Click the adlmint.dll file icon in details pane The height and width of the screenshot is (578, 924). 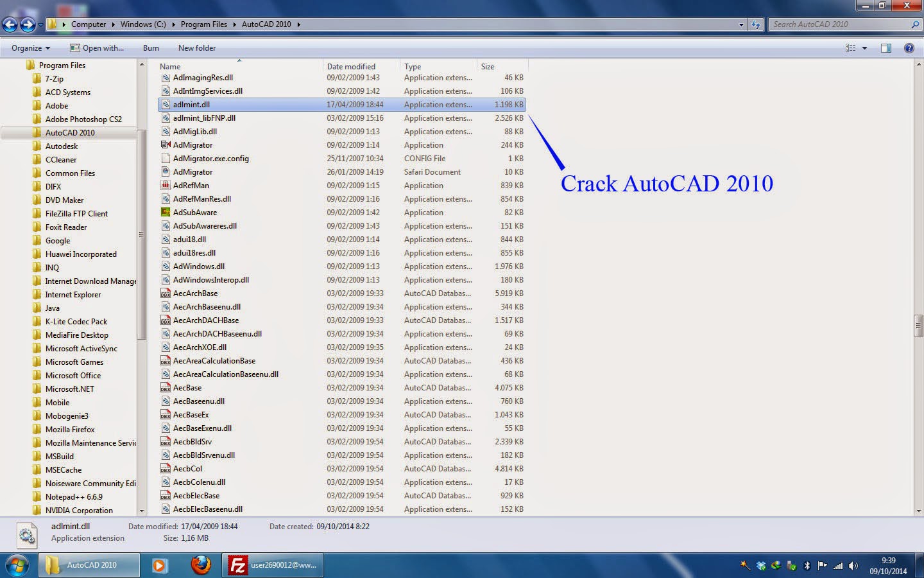[28, 534]
